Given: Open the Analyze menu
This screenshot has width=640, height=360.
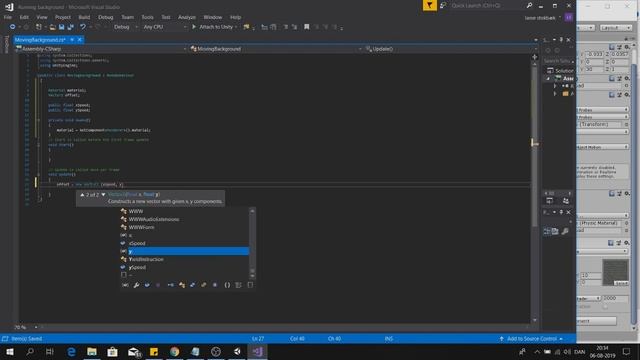Looking at the screenshot, I should pos(187,17).
